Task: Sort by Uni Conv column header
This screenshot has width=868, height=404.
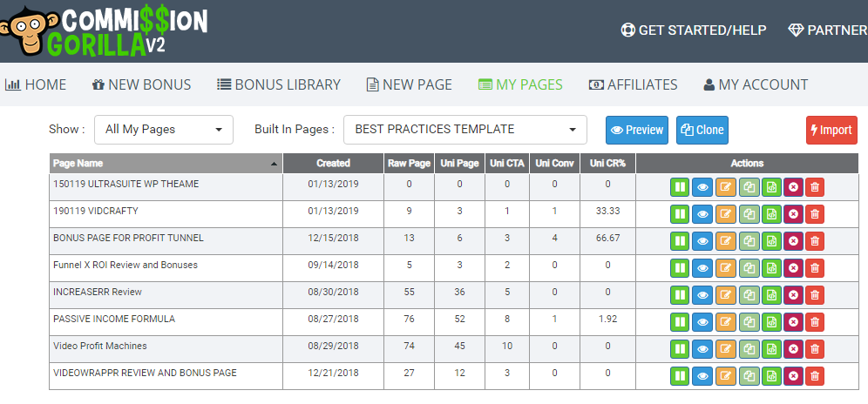Action: 554,164
